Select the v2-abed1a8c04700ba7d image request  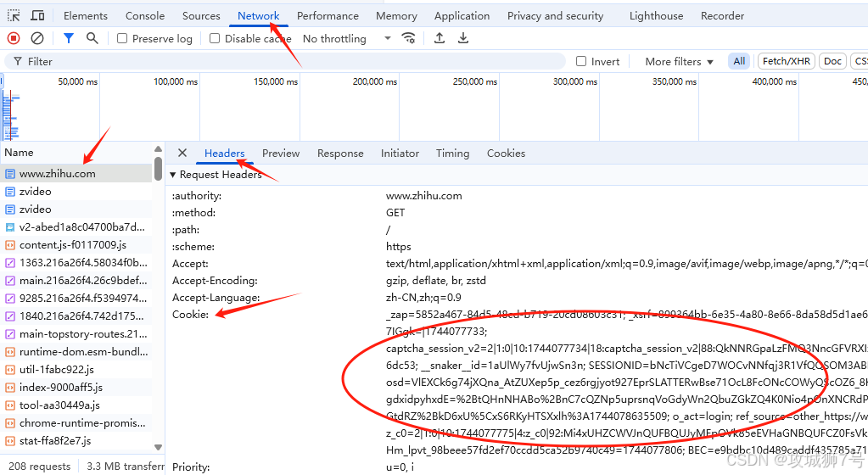[76, 227]
